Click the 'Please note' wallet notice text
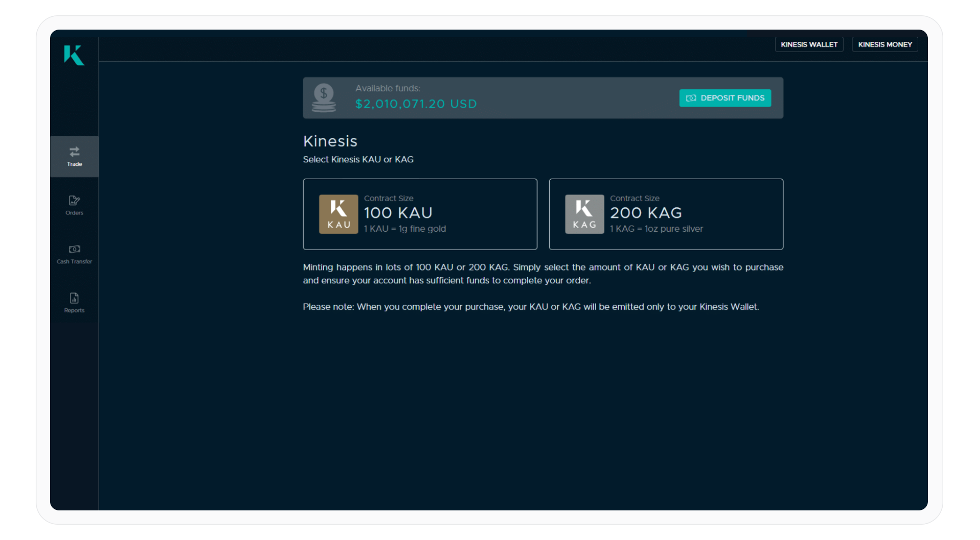Image resolution: width=980 pixels, height=540 pixels. [531, 307]
